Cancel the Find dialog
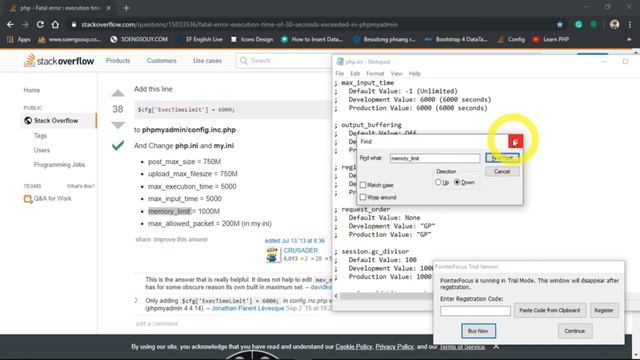This screenshot has height=360, width=640. pos(502,171)
